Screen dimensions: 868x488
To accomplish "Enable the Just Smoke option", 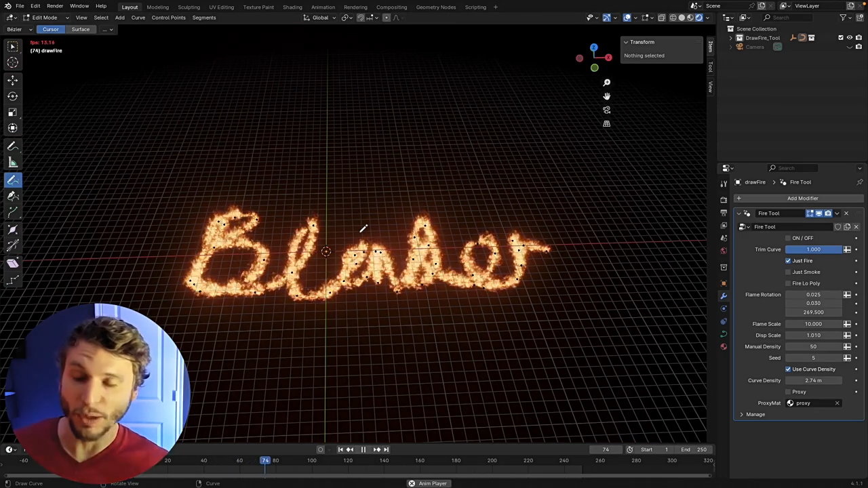I will (788, 272).
